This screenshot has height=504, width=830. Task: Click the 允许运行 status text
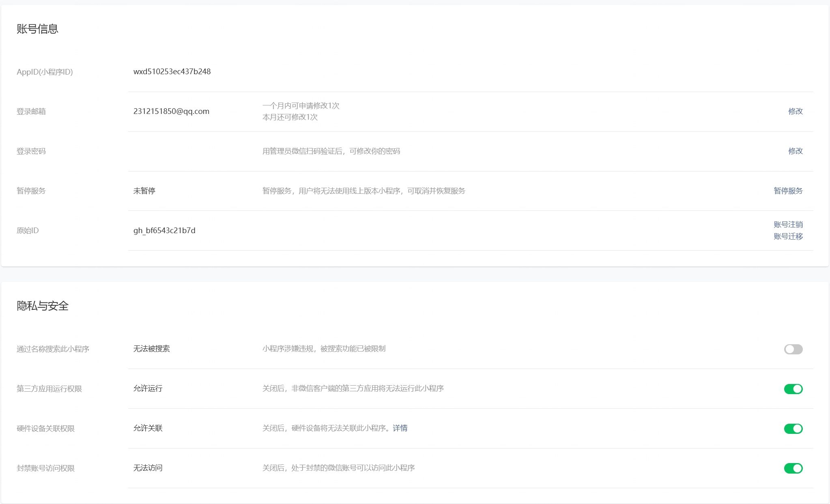tap(148, 388)
